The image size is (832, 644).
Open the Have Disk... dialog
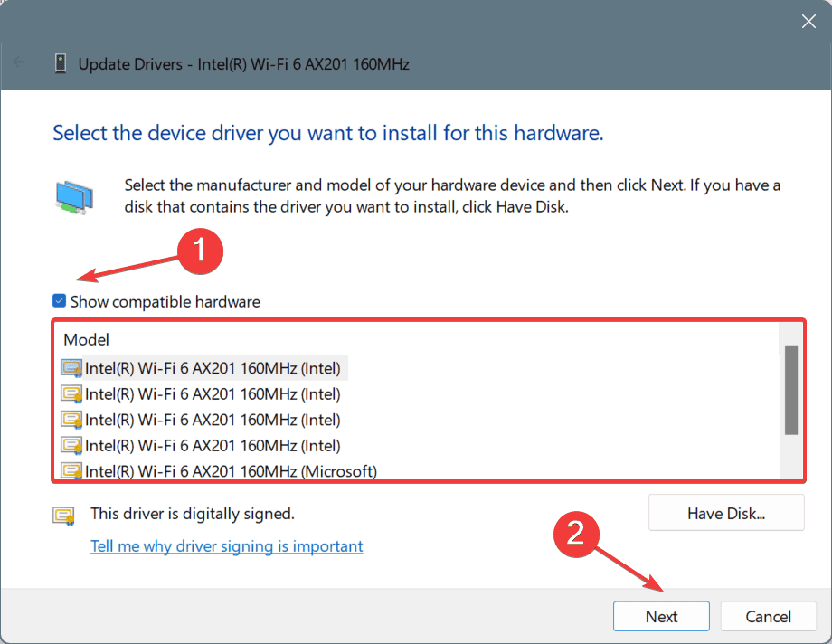tap(726, 513)
